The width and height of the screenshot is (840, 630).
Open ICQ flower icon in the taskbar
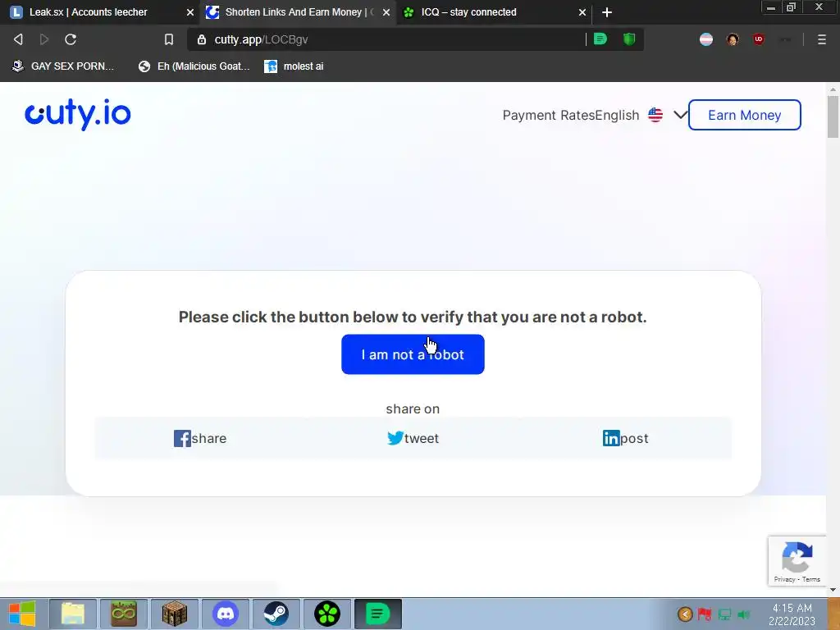coord(327,614)
